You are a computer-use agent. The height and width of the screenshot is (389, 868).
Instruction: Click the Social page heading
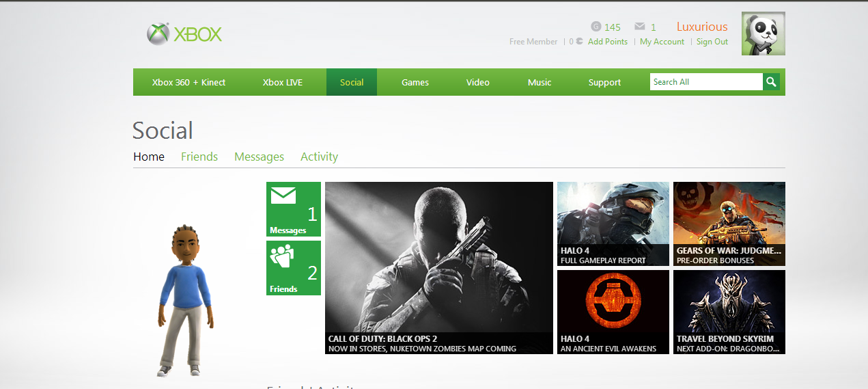(x=163, y=130)
